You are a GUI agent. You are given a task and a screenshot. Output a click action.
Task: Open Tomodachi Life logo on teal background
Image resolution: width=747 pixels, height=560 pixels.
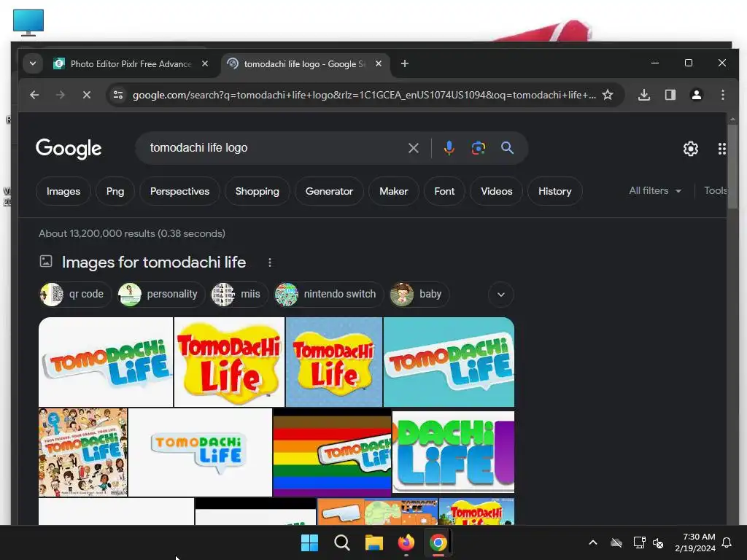point(449,362)
